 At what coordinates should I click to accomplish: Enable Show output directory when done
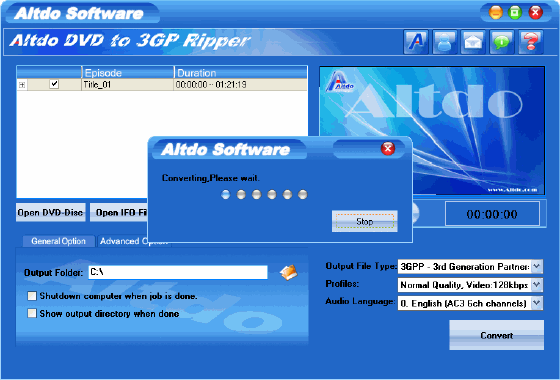32,313
